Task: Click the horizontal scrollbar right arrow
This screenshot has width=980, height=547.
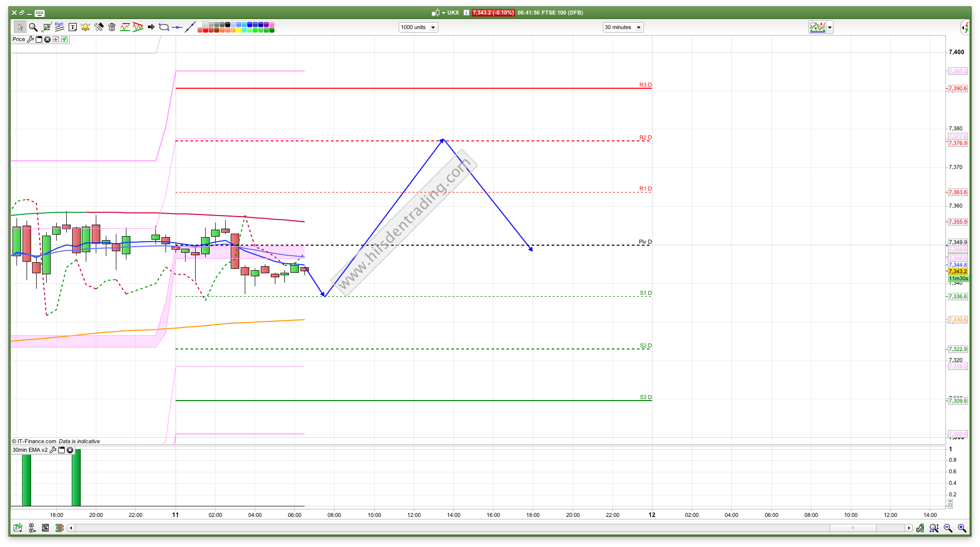Action: point(908,528)
